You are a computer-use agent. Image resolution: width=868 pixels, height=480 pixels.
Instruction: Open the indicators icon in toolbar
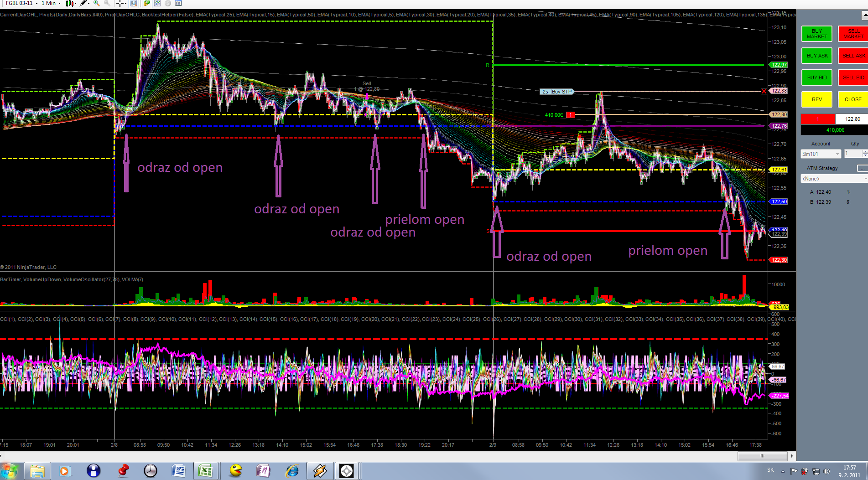157,3
